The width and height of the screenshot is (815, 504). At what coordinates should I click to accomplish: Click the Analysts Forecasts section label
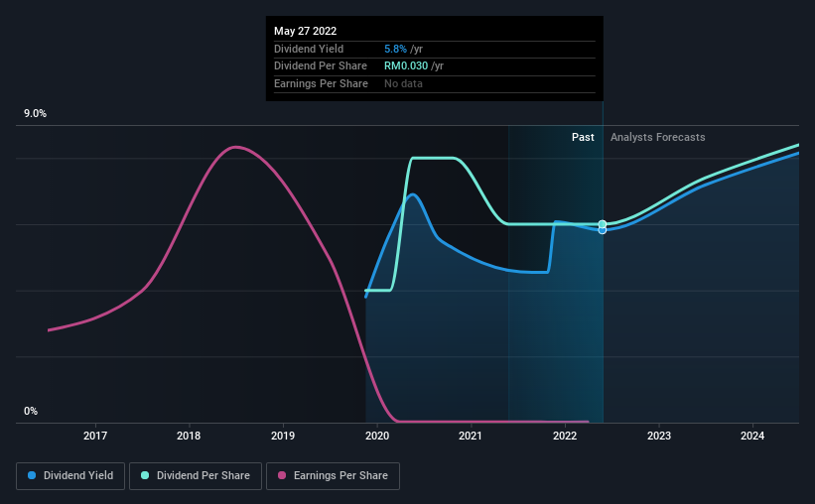[x=657, y=137]
